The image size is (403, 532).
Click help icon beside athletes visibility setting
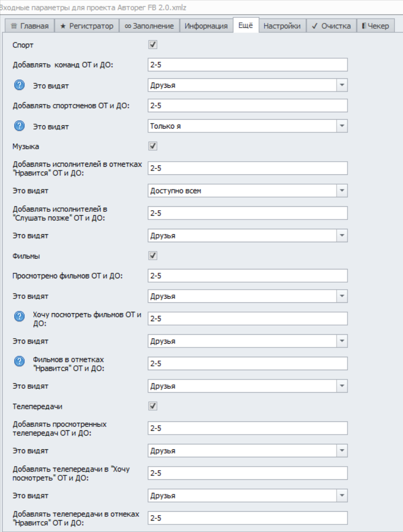(19, 126)
